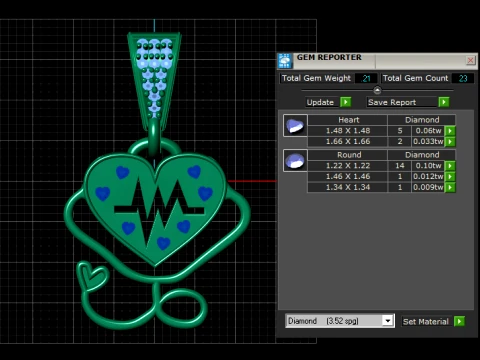
Task: Click the 0.06tw weight cell
Action: (x=428, y=131)
